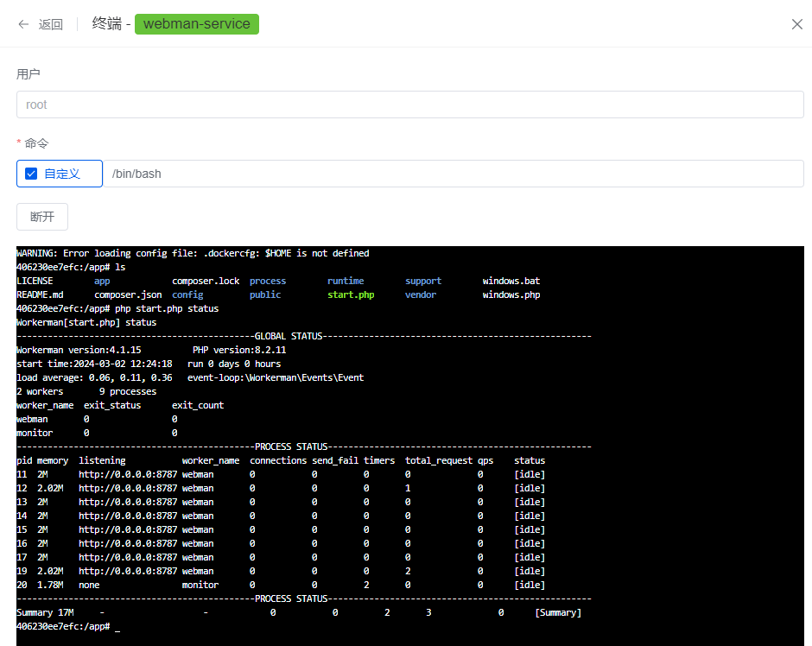Click memory value 2.02M for pid 12
This screenshot has width=812, height=646.
[x=50, y=488]
